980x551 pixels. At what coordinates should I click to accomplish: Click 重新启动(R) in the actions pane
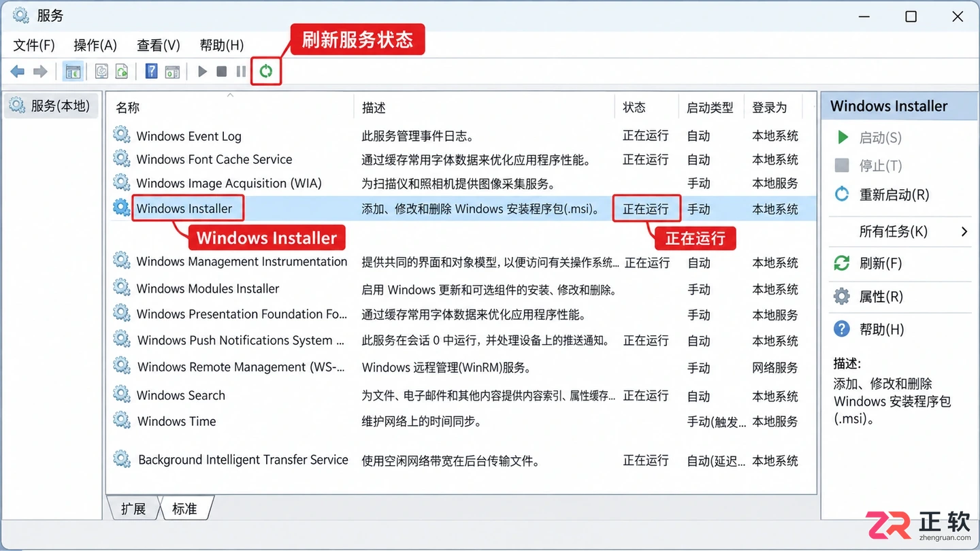pyautogui.click(x=894, y=195)
